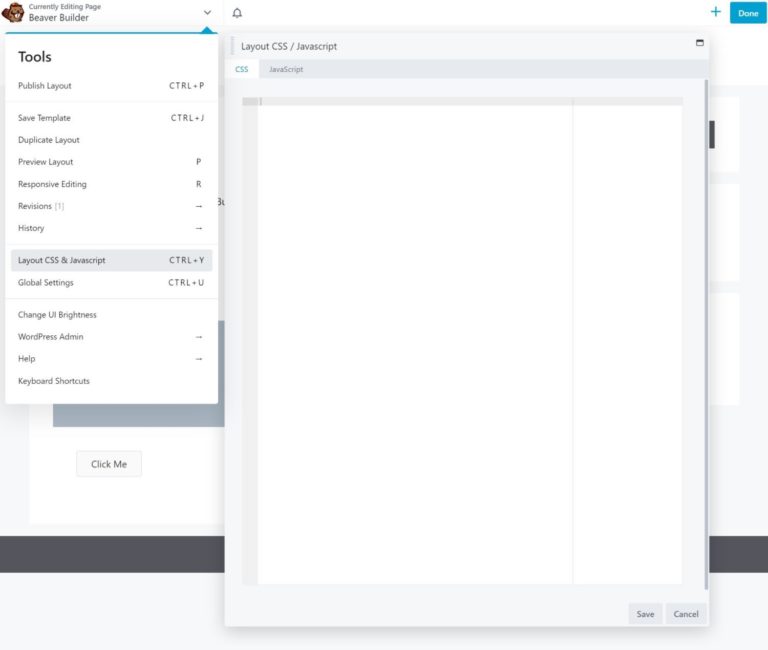The image size is (768, 650).
Task: Switch to the CSS tab
Action: (241, 70)
